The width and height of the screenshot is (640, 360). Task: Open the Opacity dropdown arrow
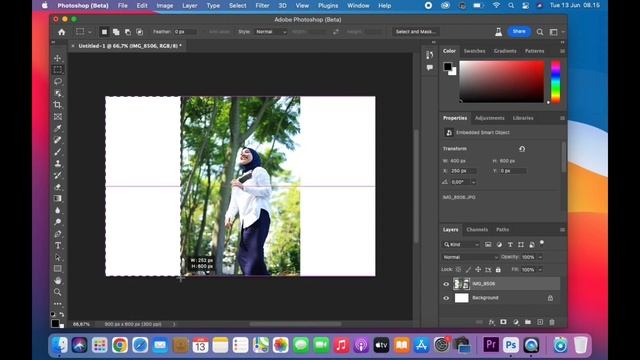coord(540,257)
